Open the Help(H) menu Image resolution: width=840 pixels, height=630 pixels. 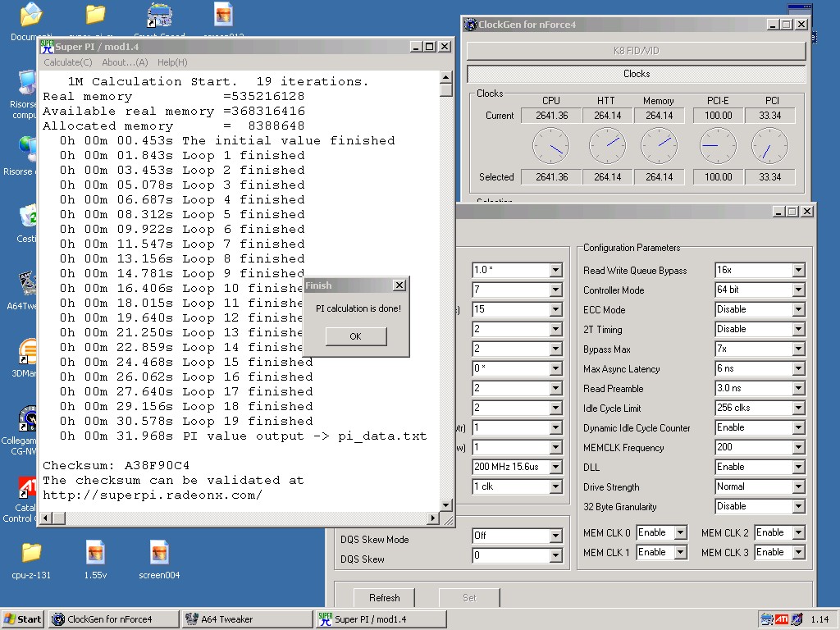pos(172,62)
